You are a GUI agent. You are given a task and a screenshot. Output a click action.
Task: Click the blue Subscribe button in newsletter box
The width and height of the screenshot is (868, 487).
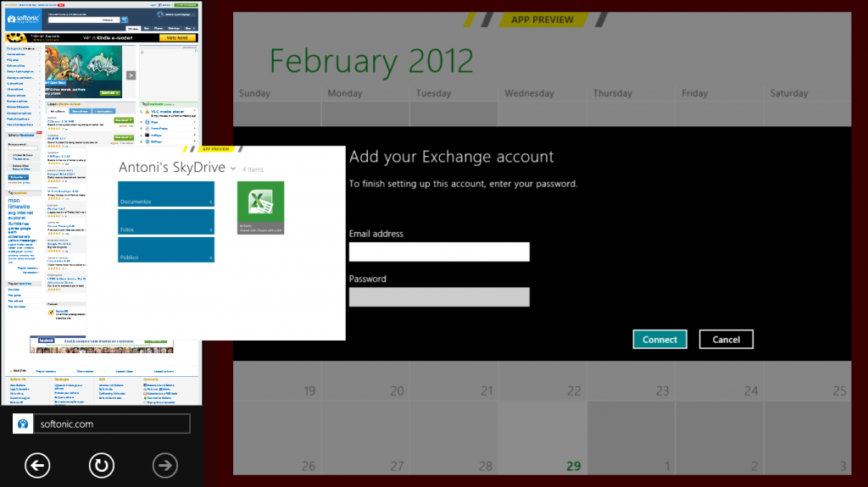(x=19, y=177)
